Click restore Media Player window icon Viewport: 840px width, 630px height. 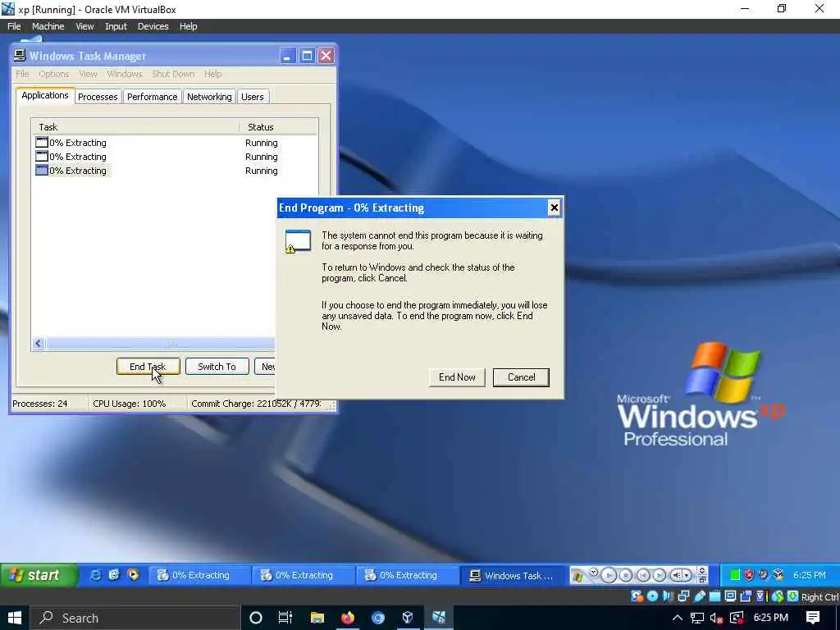(702, 580)
